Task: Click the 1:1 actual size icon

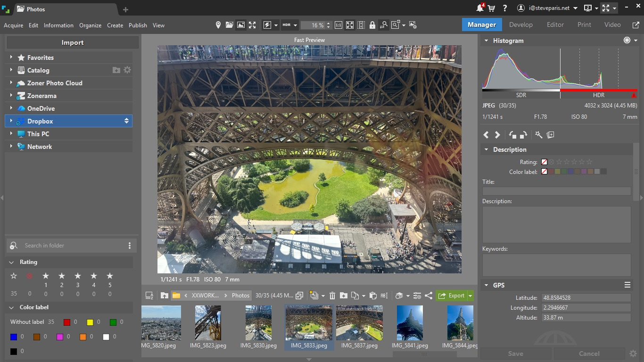Action: (339, 25)
